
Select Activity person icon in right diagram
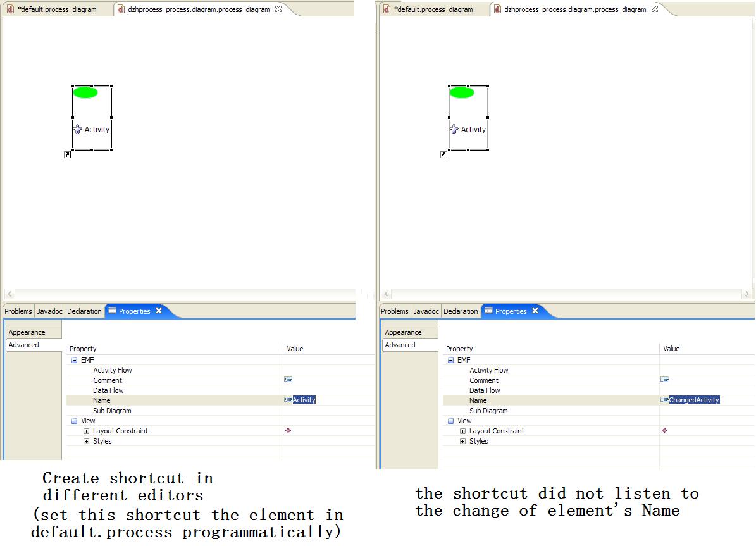(x=454, y=129)
